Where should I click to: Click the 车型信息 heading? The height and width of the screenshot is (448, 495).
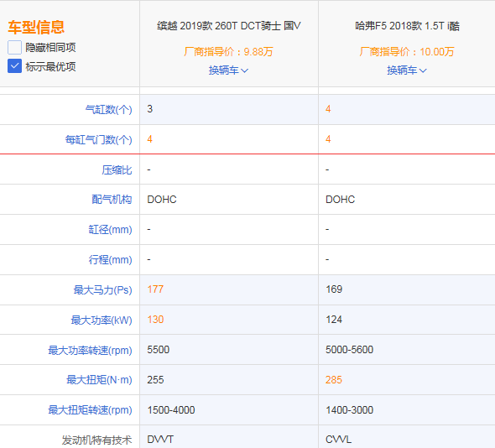(36, 27)
